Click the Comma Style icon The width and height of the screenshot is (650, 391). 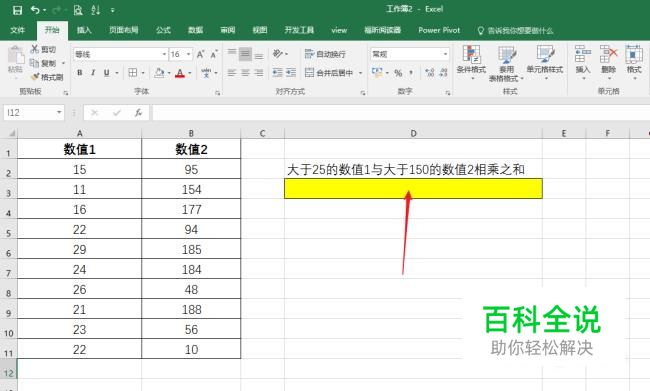click(x=411, y=73)
